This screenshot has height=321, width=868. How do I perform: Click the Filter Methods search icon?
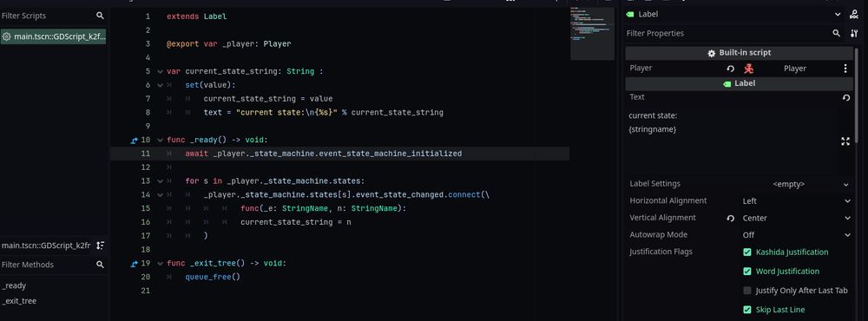tap(100, 265)
